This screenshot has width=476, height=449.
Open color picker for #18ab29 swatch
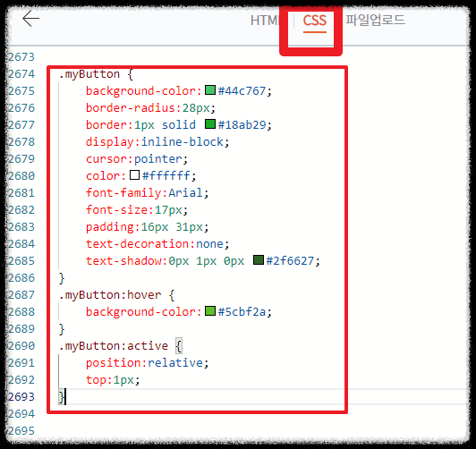pyautogui.click(x=210, y=124)
